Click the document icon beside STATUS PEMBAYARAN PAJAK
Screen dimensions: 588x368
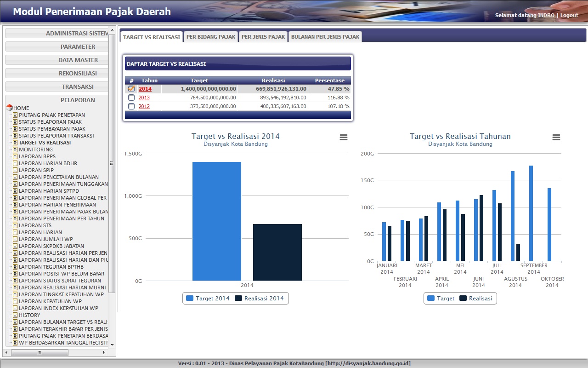(15, 129)
